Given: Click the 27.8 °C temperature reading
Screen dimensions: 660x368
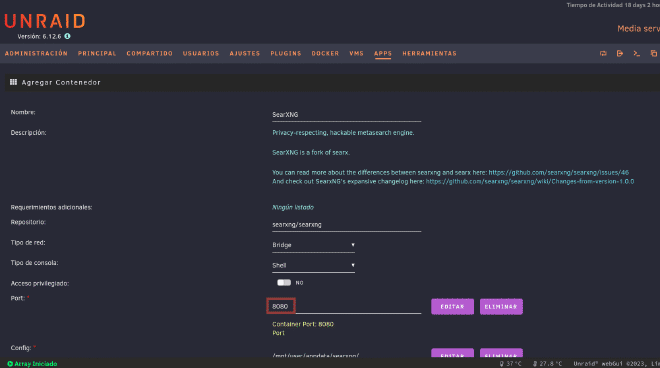Looking at the screenshot, I should (x=547, y=364).
